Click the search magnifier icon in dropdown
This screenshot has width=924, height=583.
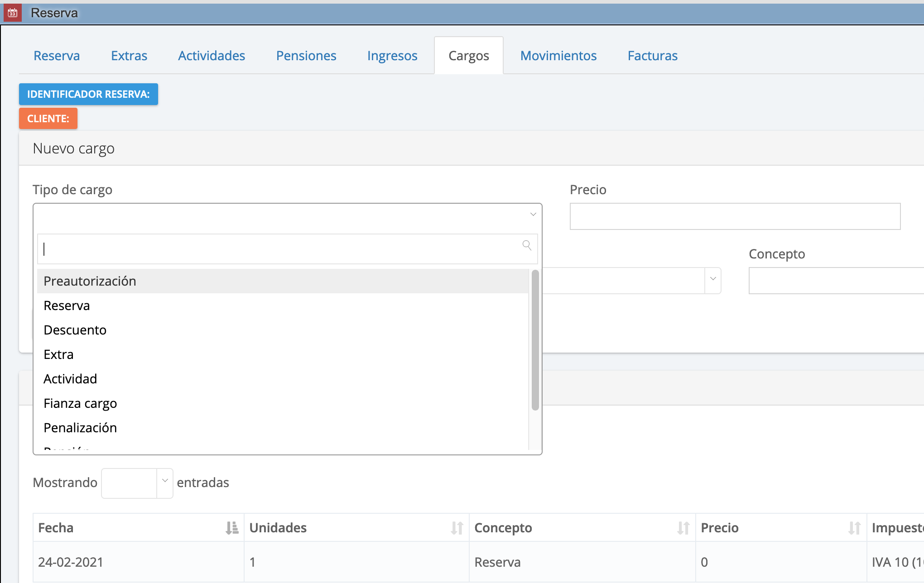click(x=527, y=245)
